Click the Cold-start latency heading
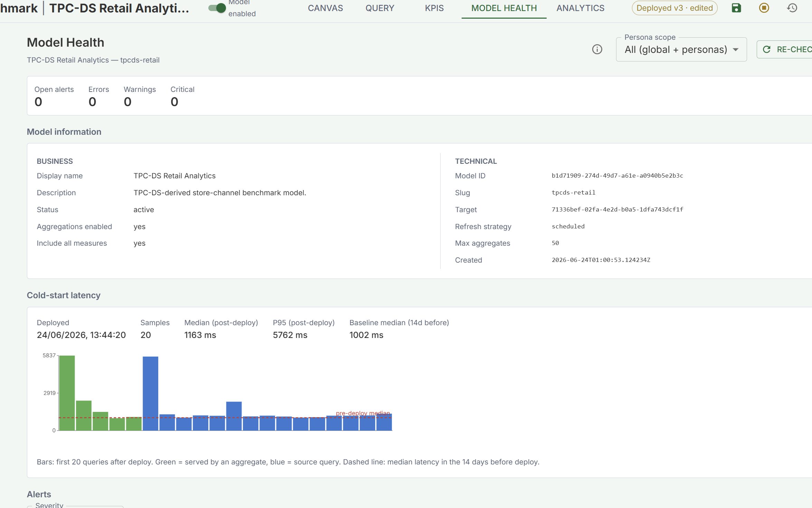The width and height of the screenshot is (812, 508). click(64, 295)
